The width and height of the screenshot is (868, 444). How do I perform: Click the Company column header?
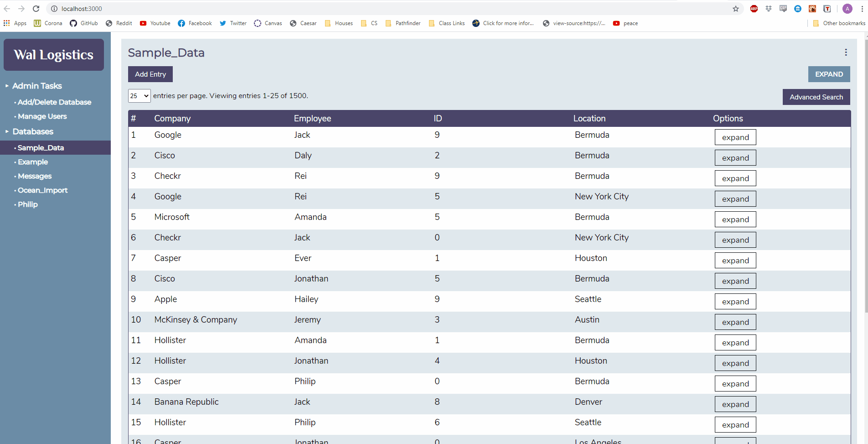pos(172,119)
